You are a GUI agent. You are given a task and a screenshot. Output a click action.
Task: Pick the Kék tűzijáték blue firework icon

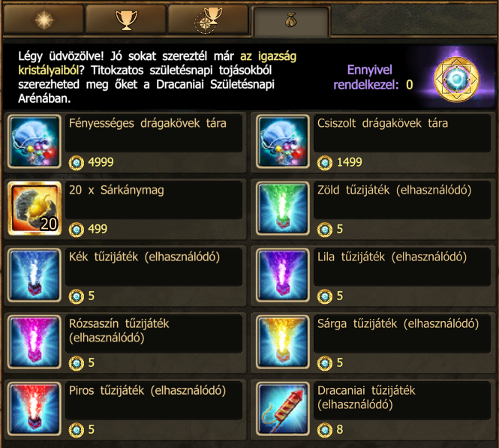click(x=35, y=275)
